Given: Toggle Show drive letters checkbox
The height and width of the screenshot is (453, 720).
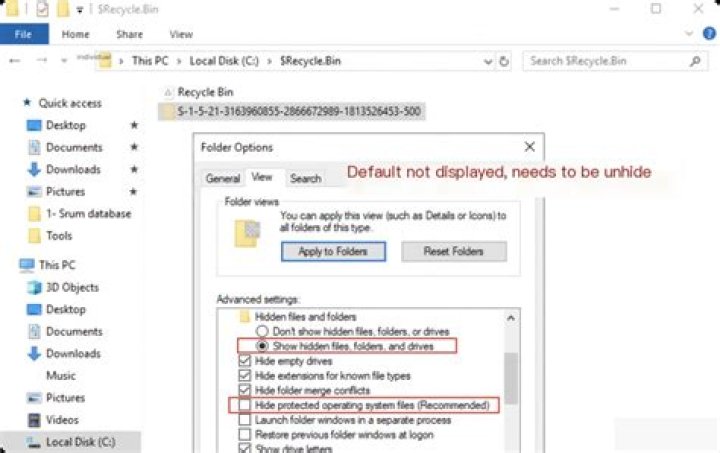Looking at the screenshot, I should click(244, 448).
